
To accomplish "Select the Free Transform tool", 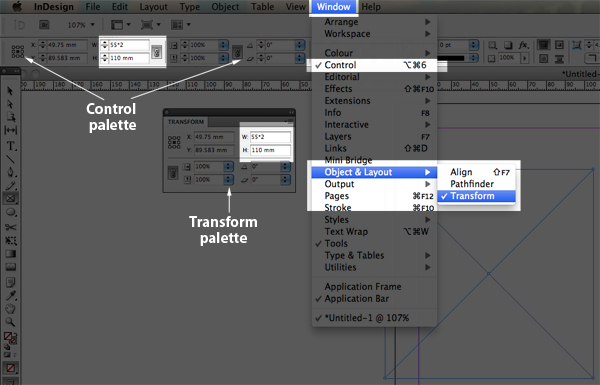I will [x=10, y=240].
